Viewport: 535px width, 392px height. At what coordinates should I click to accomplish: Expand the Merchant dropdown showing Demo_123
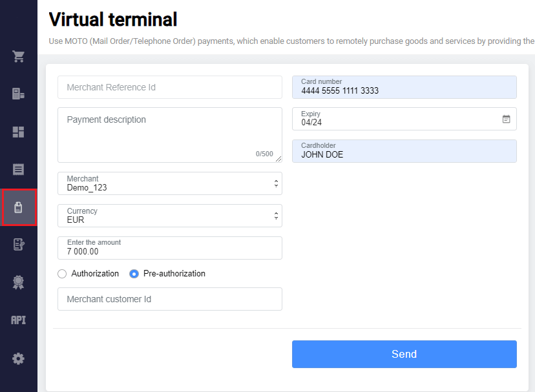(x=169, y=183)
